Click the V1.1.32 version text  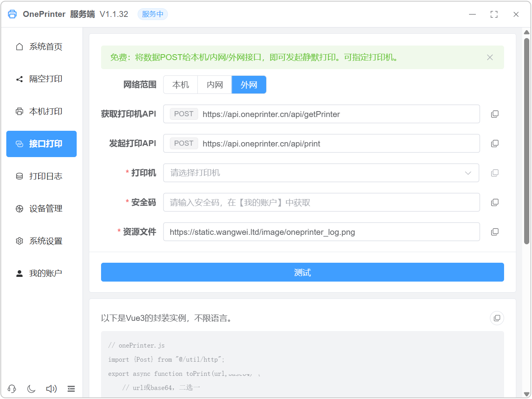pyautogui.click(x=114, y=14)
